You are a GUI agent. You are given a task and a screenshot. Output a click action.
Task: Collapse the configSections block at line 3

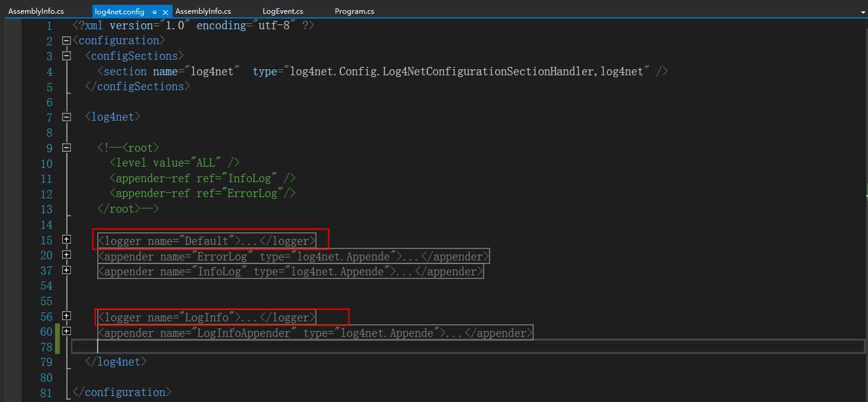[x=66, y=56]
